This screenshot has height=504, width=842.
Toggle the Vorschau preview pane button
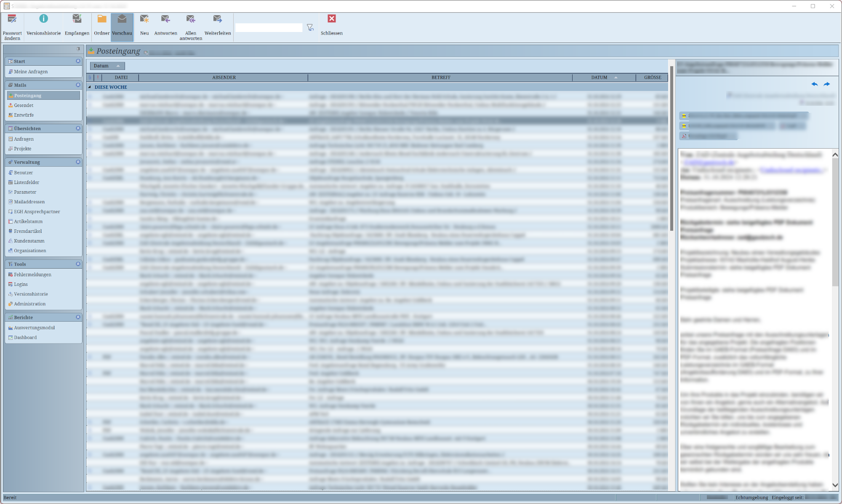click(x=122, y=27)
